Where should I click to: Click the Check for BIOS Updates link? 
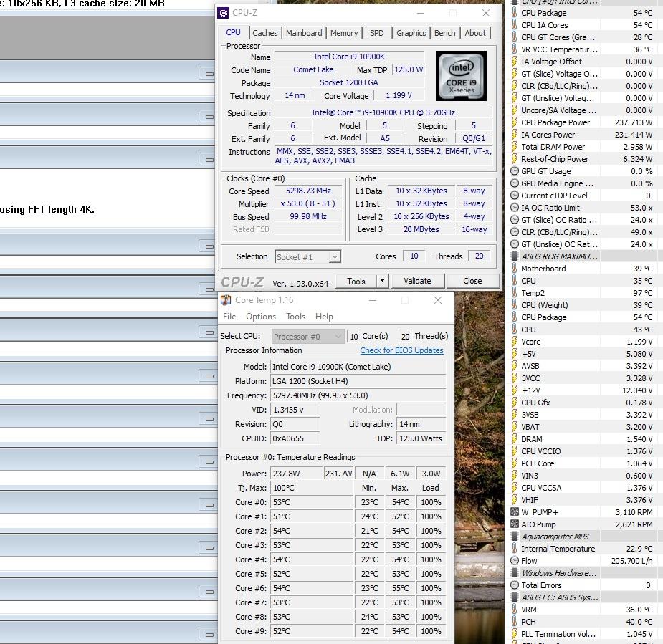[401, 350]
